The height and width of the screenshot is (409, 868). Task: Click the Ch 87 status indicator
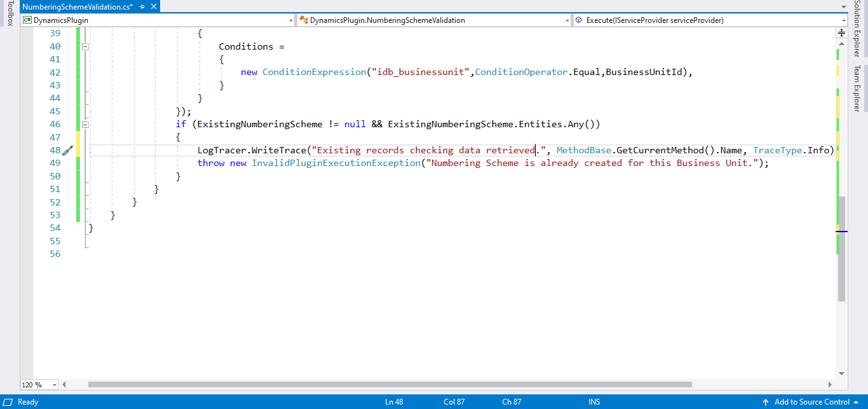click(x=512, y=402)
